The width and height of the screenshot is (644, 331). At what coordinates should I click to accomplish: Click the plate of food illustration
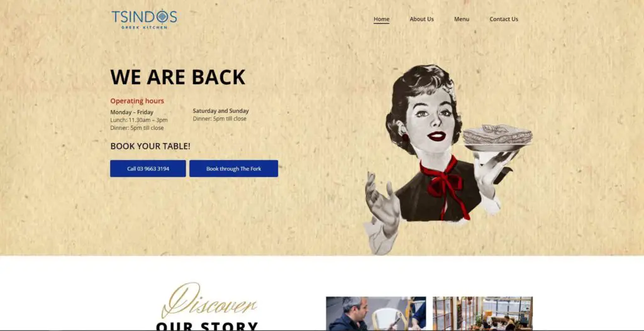[497, 138]
